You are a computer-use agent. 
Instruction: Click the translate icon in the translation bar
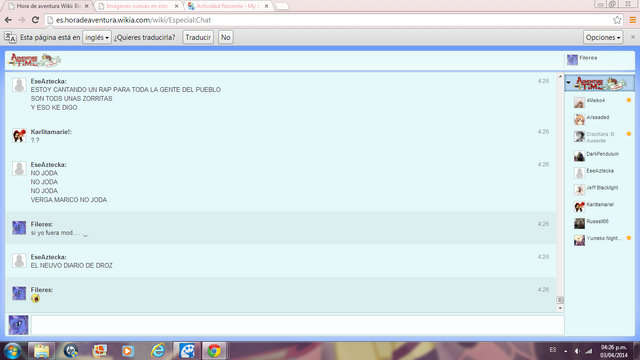click(10, 37)
